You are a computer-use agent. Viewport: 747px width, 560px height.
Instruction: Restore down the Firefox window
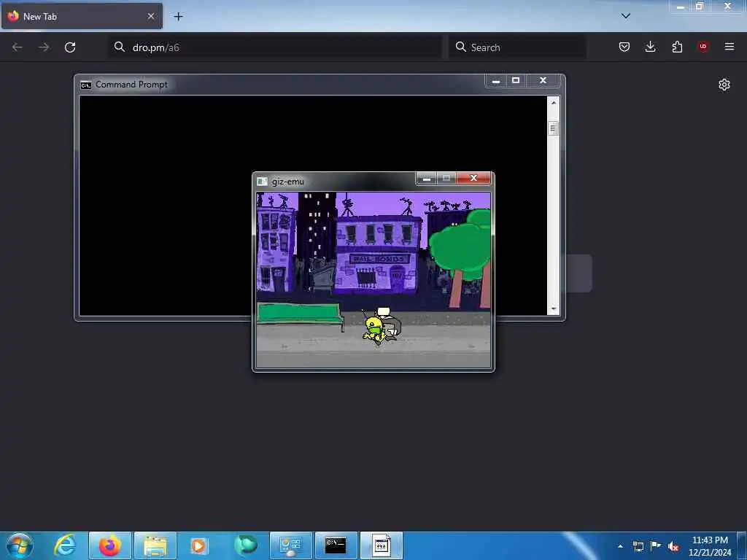pyautogui.click(x=700, y=7)
